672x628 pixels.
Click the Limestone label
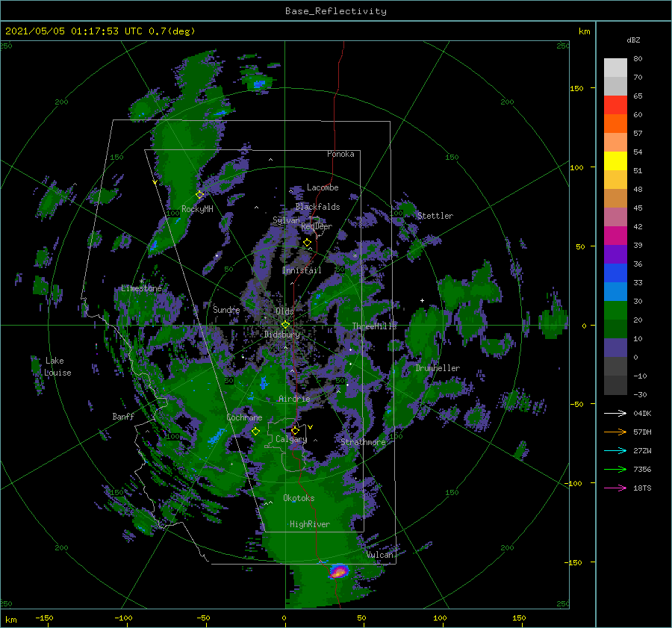141,288
